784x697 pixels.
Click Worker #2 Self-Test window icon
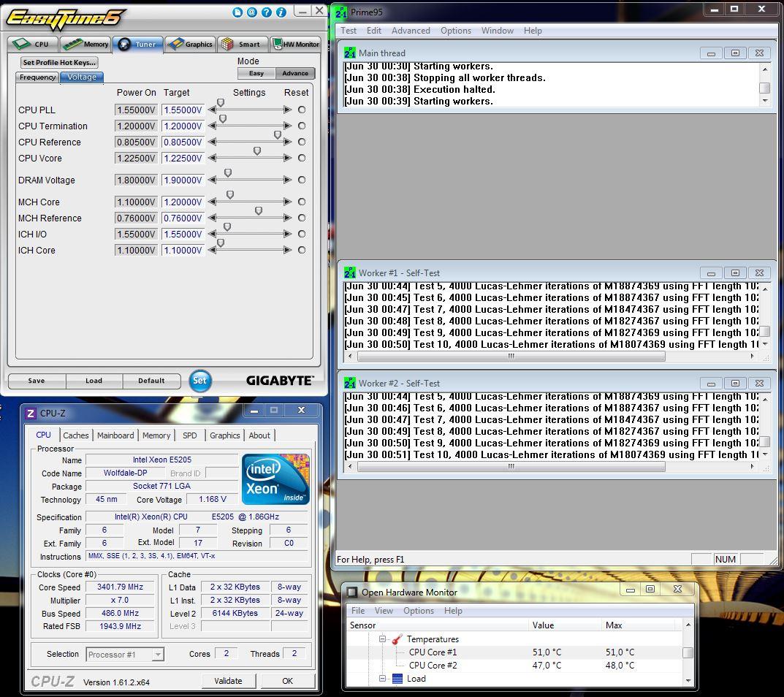coord(349,384)
